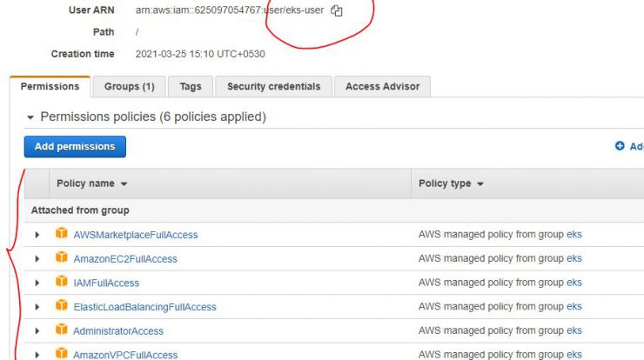This screenshot has width=644, height=360.
Task: Open the eks group link in AWSMarketplaceFullAccess row
Action: [x=574, y=235]
